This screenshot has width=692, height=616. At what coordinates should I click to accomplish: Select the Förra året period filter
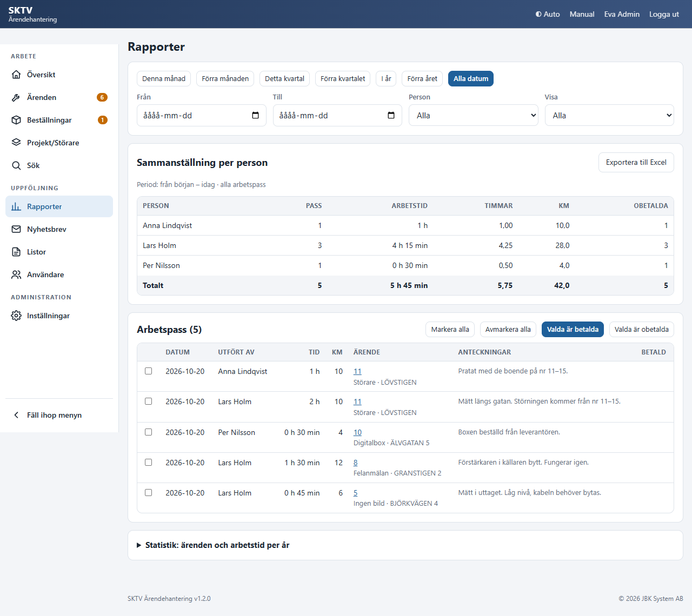coord(422,78)
